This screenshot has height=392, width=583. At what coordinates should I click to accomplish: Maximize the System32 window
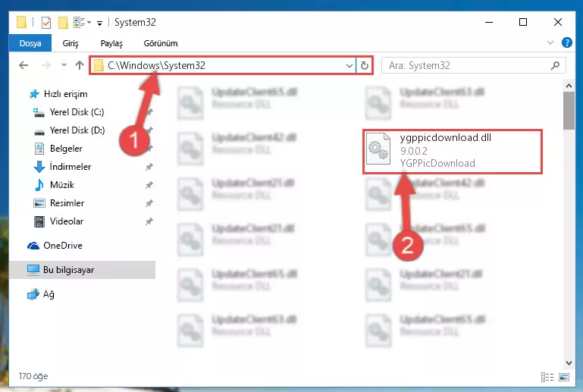click(x=523, y=22)
